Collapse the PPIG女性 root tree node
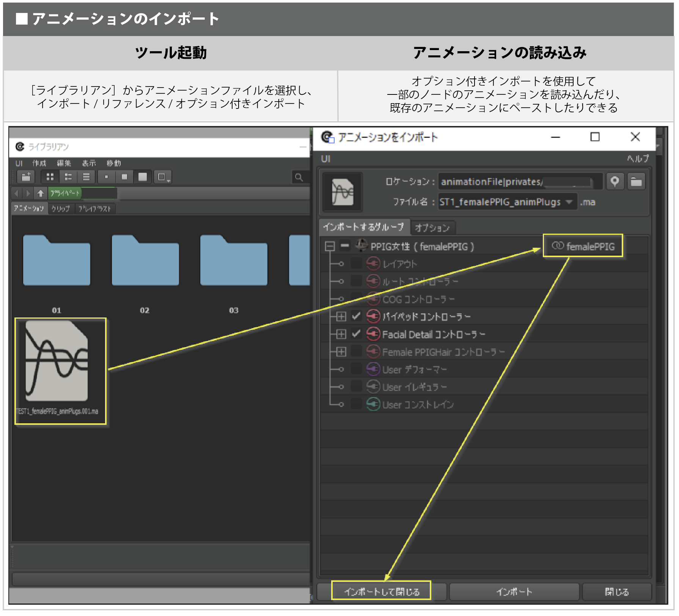This screenshot has height=616, width=679. [330, 247]
